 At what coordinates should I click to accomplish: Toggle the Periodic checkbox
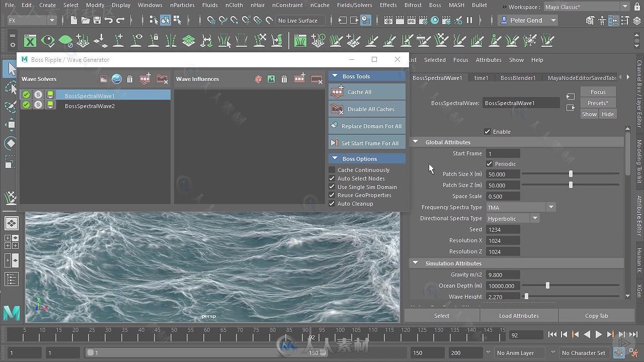(490, 164)
